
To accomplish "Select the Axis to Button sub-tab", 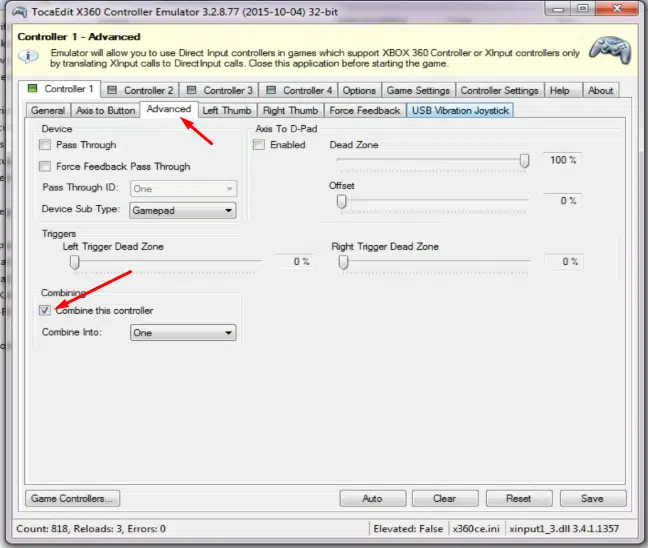I will pyautogui.click(x=105, y=110).
